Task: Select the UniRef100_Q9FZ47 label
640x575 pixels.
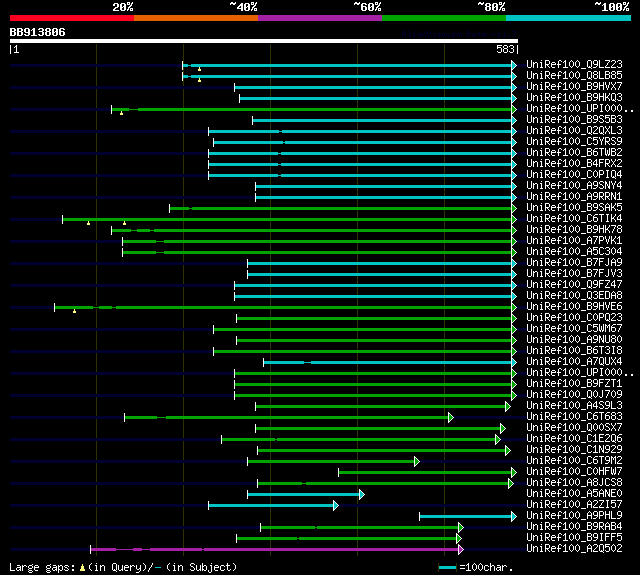Action: (x=574, y=284)
